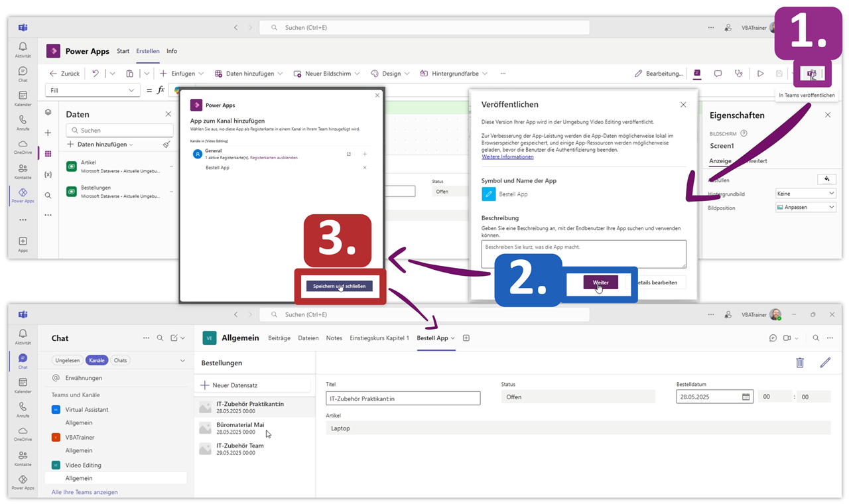Open OneDrive in the Power Apps editor window sidebar
The height and width of the screenshot is (504, 849).
point(23,147)
